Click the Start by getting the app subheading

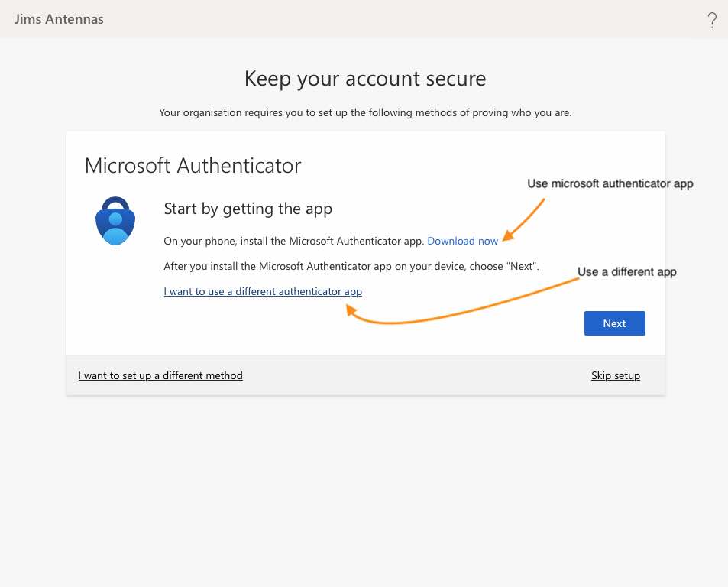248,209
